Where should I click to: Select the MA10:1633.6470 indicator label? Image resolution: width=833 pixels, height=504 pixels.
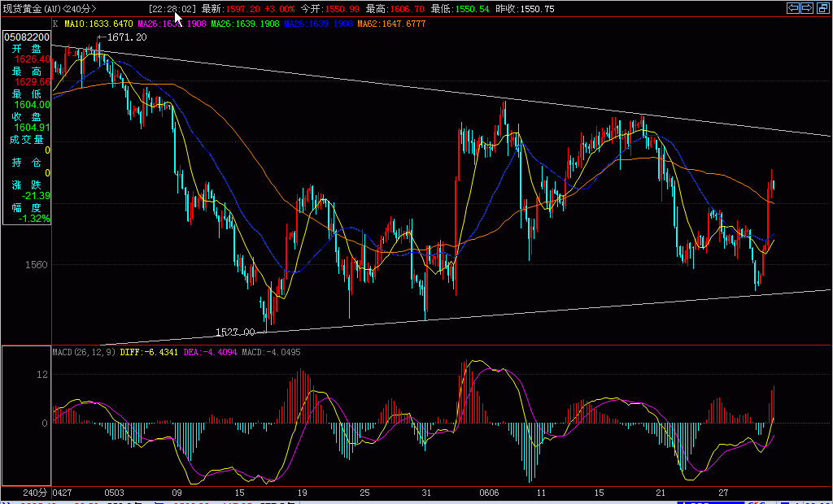[99, 24]
